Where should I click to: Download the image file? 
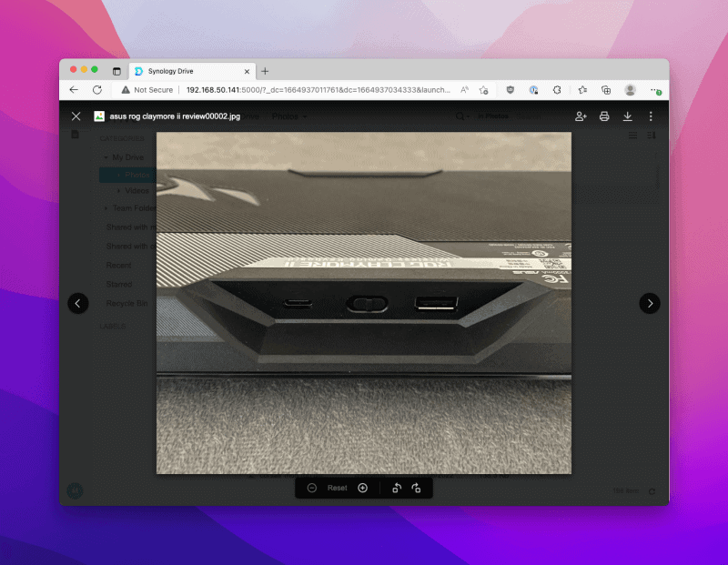[627, 116]
